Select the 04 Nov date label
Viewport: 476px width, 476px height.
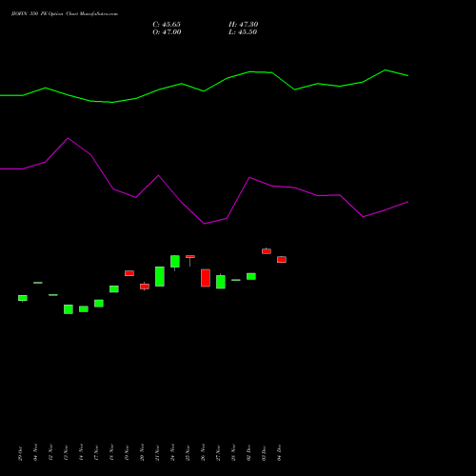click(35, 452)
